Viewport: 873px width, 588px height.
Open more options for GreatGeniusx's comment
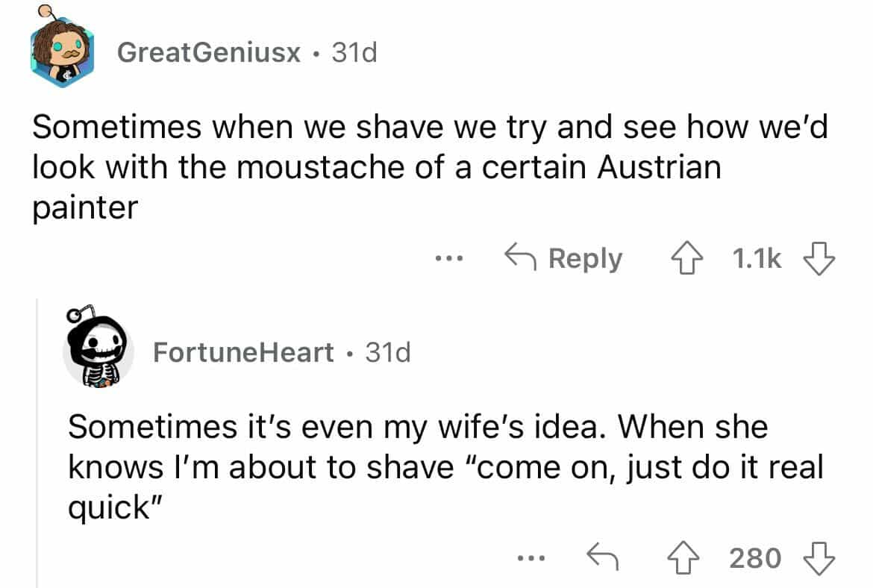(x=450, y=260)
